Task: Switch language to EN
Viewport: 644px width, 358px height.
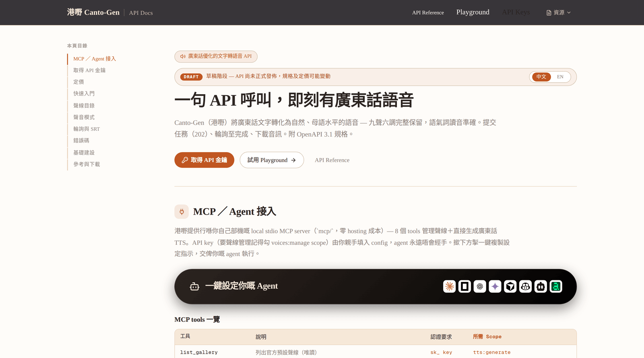Action: click(x=560, y=77)
